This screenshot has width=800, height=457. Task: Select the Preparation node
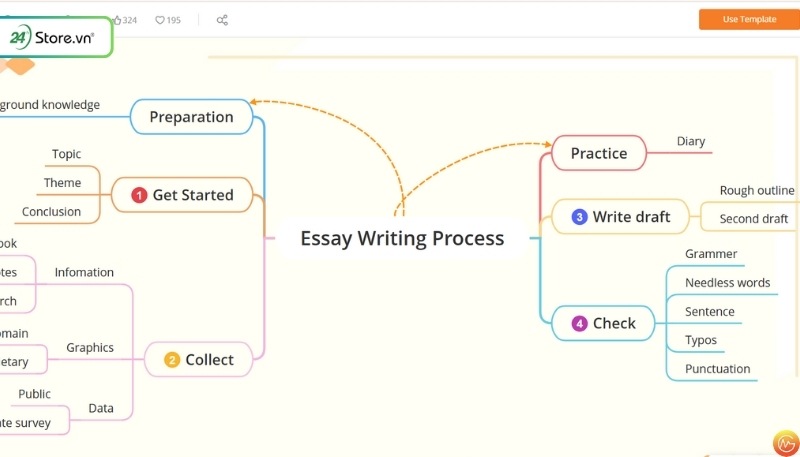click(x=191, y=117)
